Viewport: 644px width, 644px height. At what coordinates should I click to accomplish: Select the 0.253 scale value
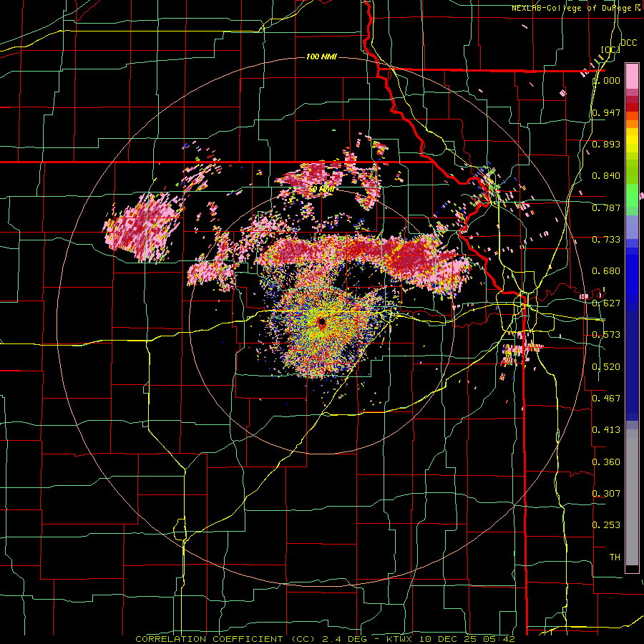coord(606,525)
